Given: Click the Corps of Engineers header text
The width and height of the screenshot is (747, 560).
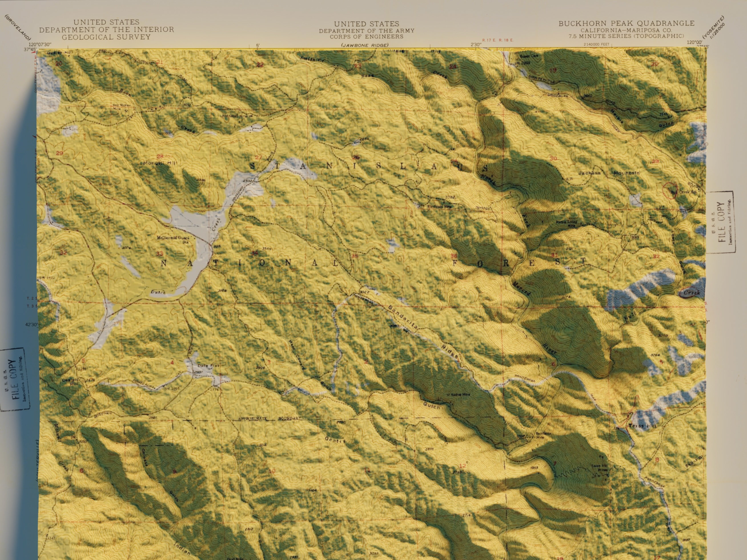Looking at the screenshot, I should [x=366, y=37].
